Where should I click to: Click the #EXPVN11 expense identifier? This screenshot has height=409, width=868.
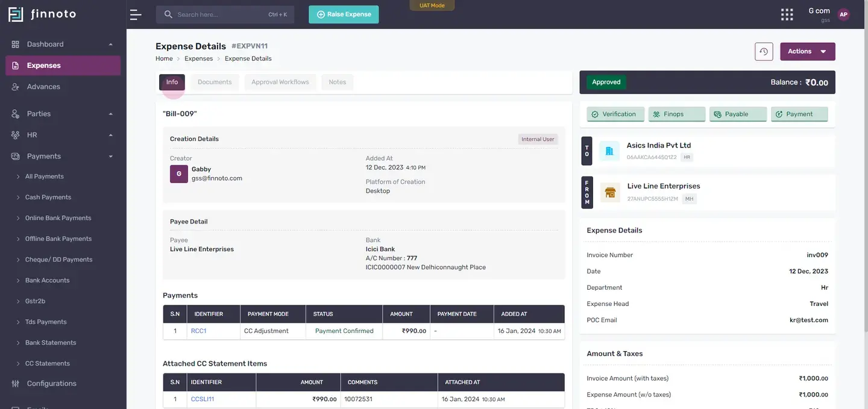(x=250, y=46)
